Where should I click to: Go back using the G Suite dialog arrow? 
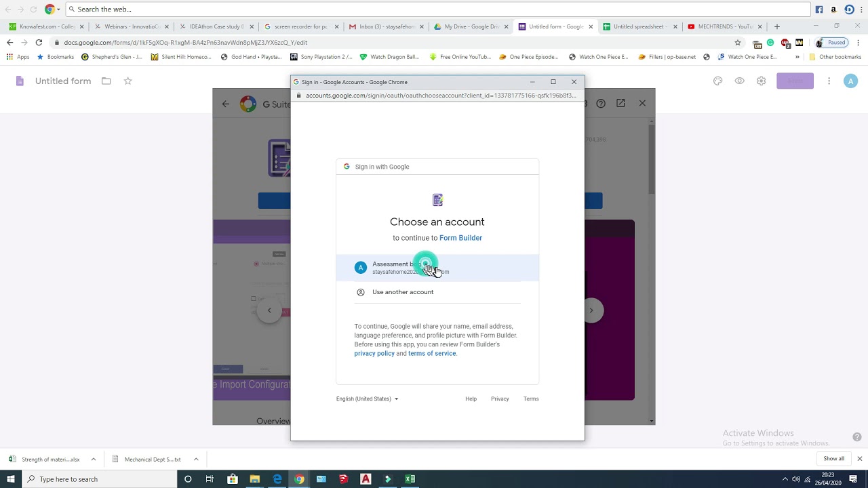click(226, 104)
